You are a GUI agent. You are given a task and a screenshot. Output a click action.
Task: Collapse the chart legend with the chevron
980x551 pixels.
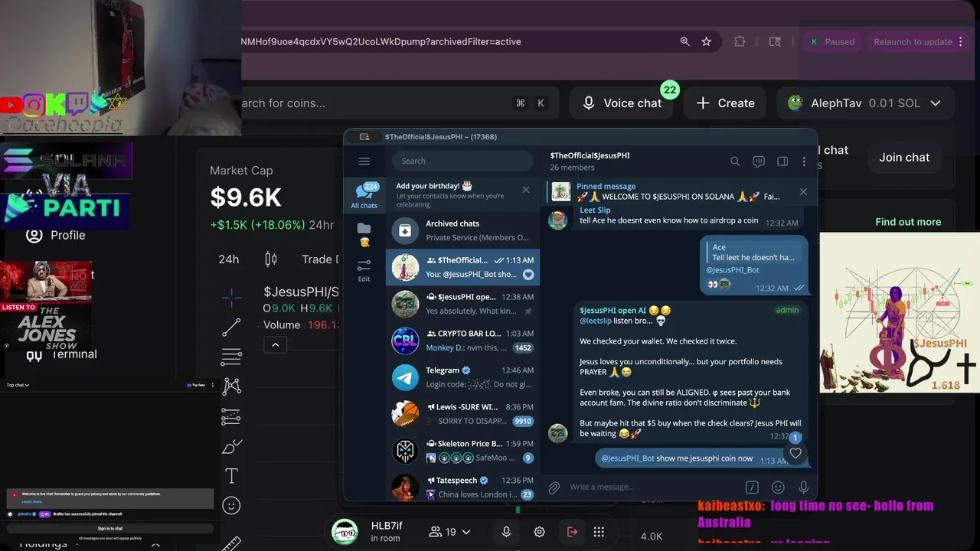[x=276, y=345]
